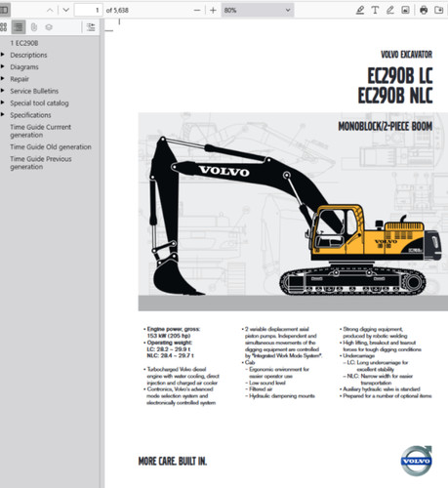Click 'MONOBLOCK/2-PIECE BOOM' text

[386, 126]
